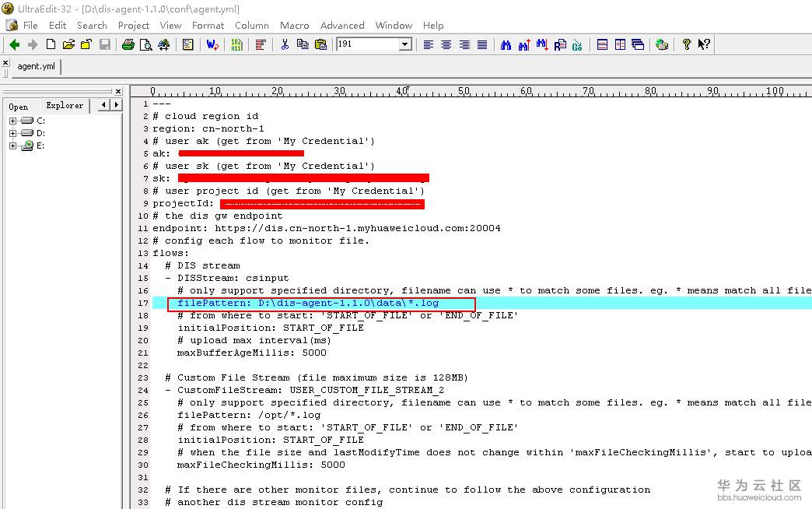This screenshot has width=812, height=509.
Task: Expand the C: drive in tree
Action: click(12, 121)
